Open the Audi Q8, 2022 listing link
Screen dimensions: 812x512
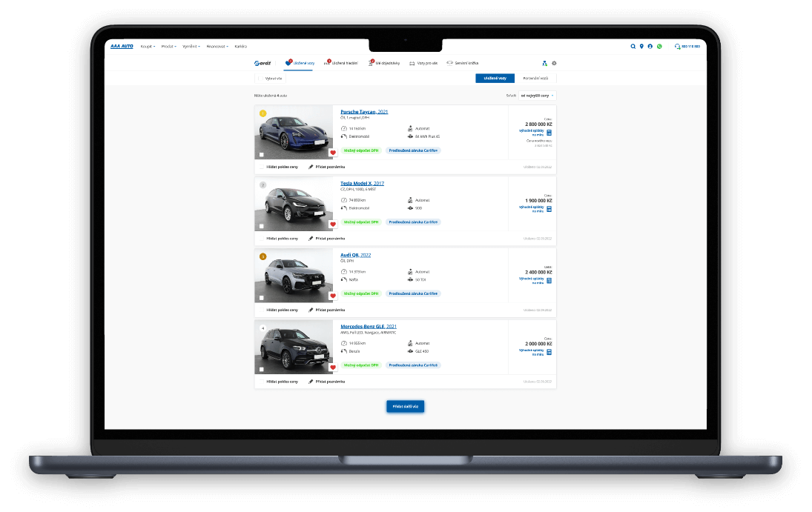tap(355, 255)
